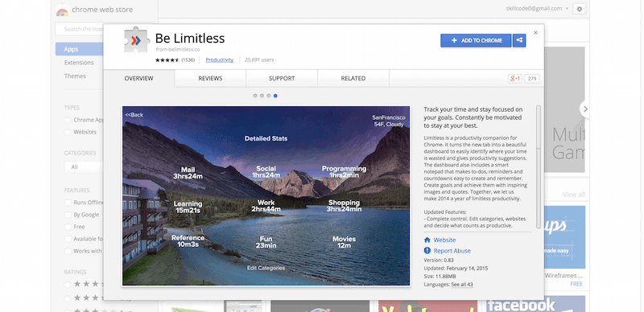Close the Be Limitless dialog
644x312 pixels.
click(535, 32)
